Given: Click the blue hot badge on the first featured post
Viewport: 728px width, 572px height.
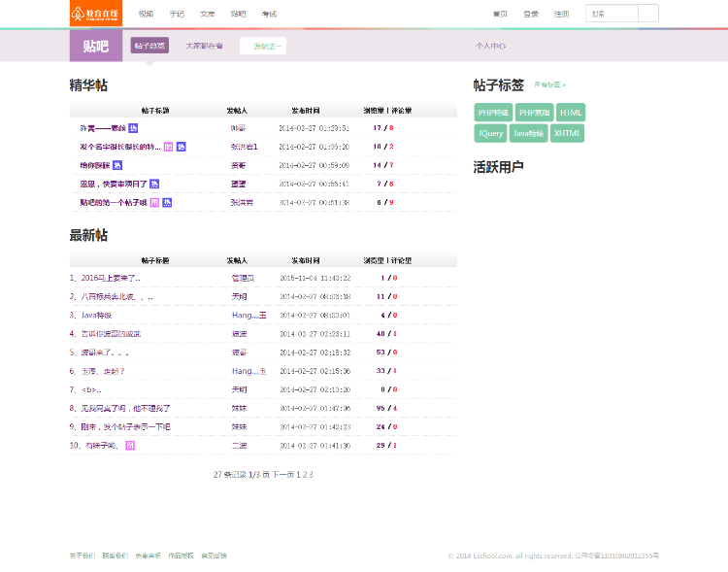Looking at the screenshot, I should (134, 128).
